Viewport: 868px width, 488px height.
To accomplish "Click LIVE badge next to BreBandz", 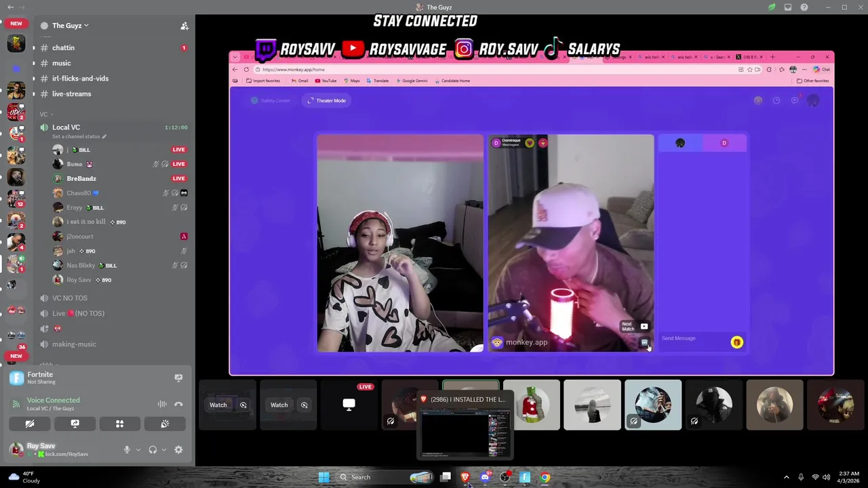I will 178,178.
